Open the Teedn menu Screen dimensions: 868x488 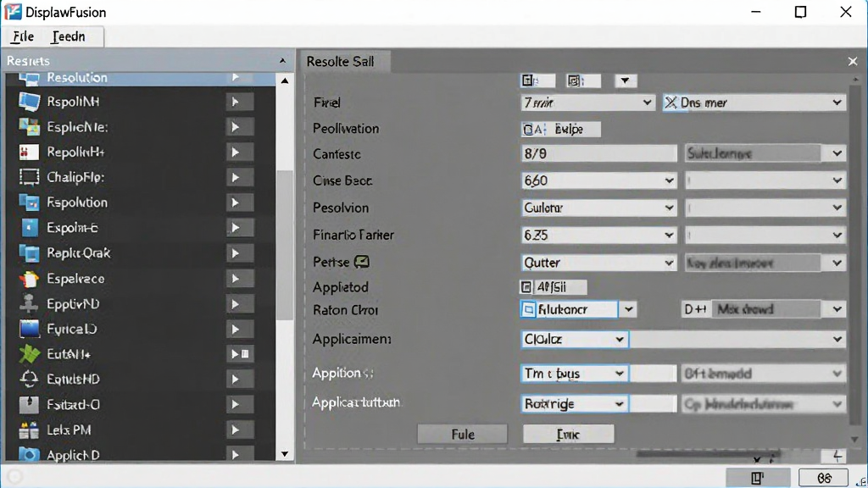click(x=69, y=36)
